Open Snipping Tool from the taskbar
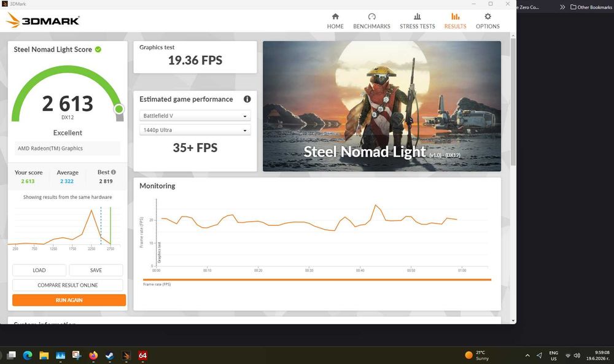Image resolution: width=614 pixels, height=364 pixels. tap(77, 355)
